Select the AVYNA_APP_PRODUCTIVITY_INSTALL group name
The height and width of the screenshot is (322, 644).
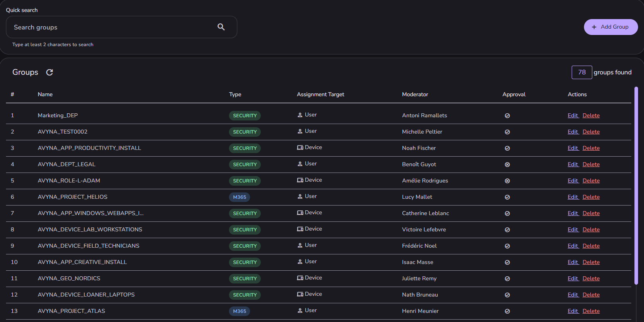coord(89,148)
